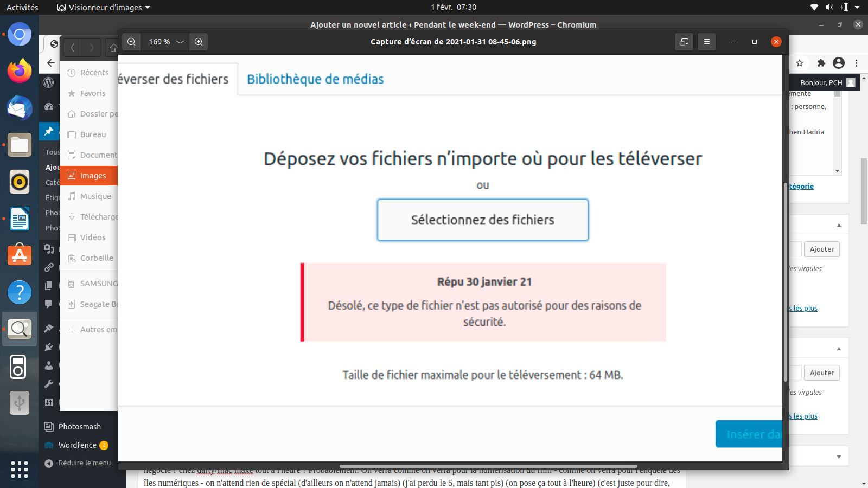Open the Chromium profile avatar icon

(x=839, y=63)
